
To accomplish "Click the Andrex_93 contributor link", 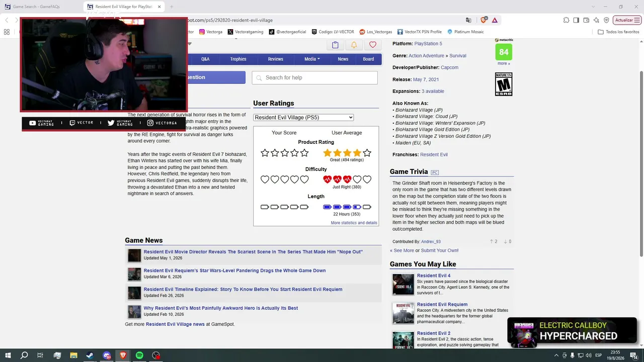I will [431, 242].
